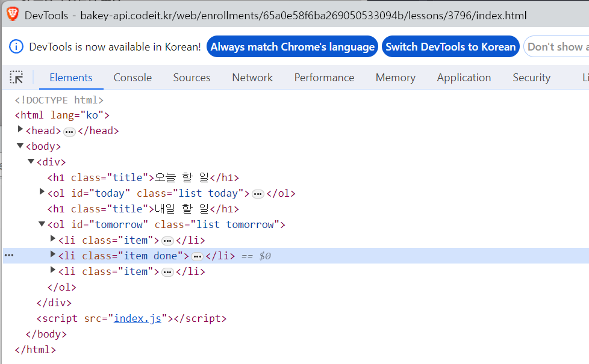Click the ellipsis badge inside the head tag

pos(69,132)
